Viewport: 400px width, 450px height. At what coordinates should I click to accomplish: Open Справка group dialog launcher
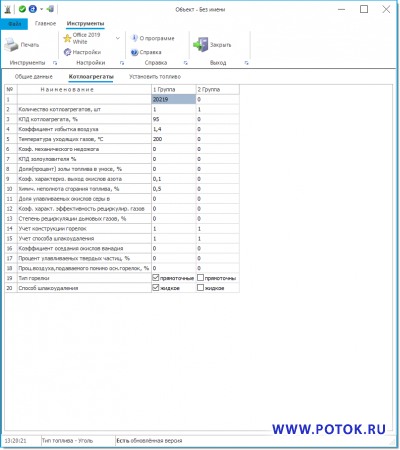(186, 63)
